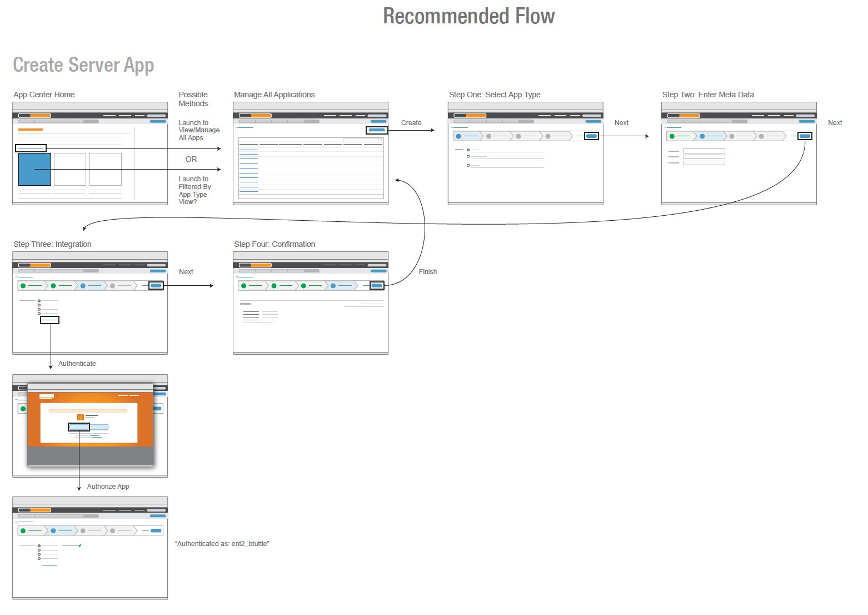Click the blue third step circle in Step Three wizard
Image resolution: width=868 pixels, height=615 pixels.
pyautogui.click(x=83, y=286)
